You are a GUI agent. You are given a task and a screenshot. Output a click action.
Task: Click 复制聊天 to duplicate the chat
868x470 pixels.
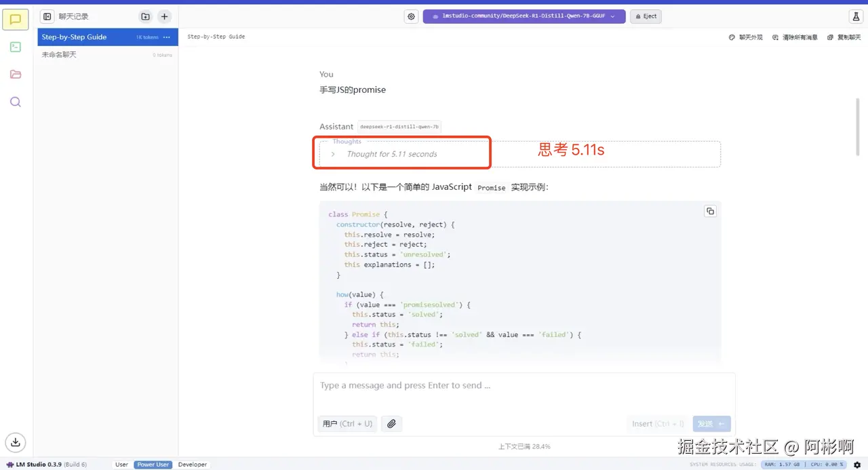coord(844,37)
